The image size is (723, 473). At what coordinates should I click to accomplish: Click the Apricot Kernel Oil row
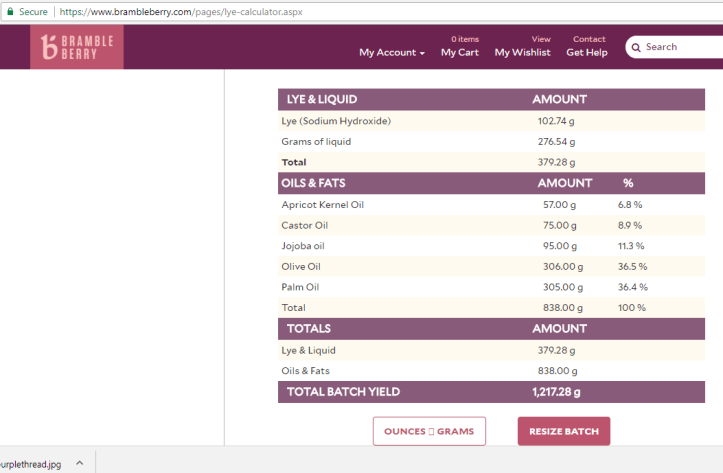tap(322, 204)
